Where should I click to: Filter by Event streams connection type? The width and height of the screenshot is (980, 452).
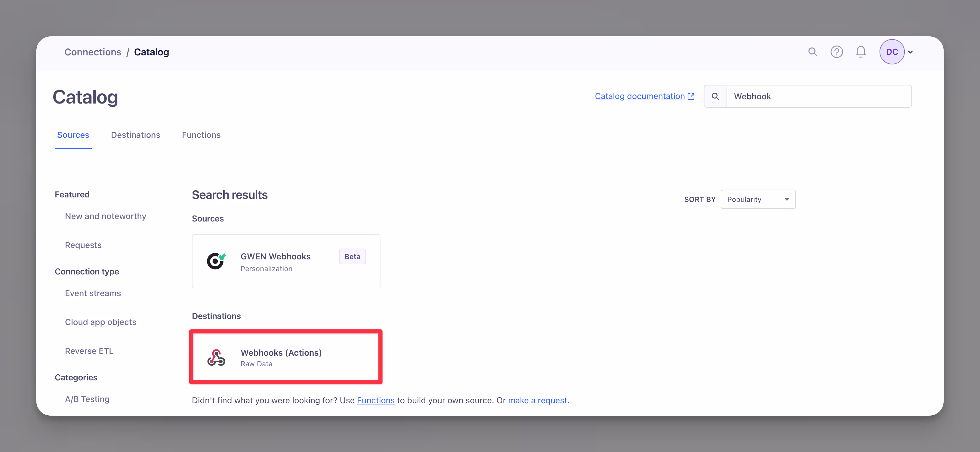click(x=93, y=293)
